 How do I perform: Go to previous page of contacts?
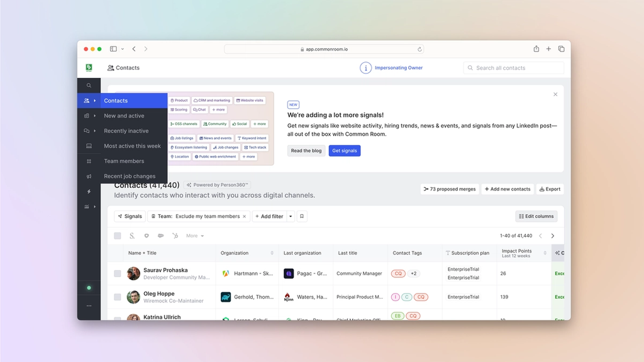tap(540, 236)
